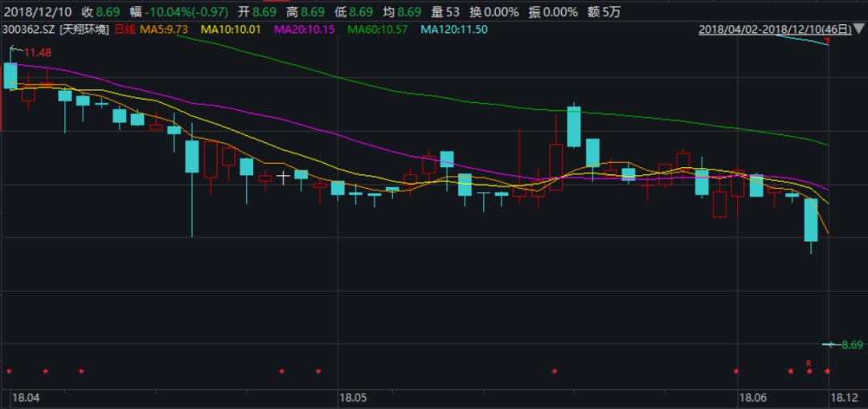Click the 幅 -10.04%(-0.97) change value
The height and width of the screenshot is (409, 868).
pyautogui.click(x=178, y=11)
